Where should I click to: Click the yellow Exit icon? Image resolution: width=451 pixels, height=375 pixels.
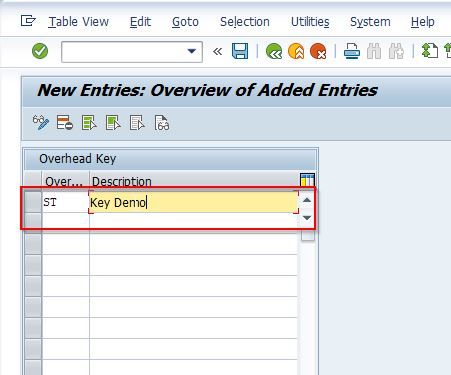[296, 51]
